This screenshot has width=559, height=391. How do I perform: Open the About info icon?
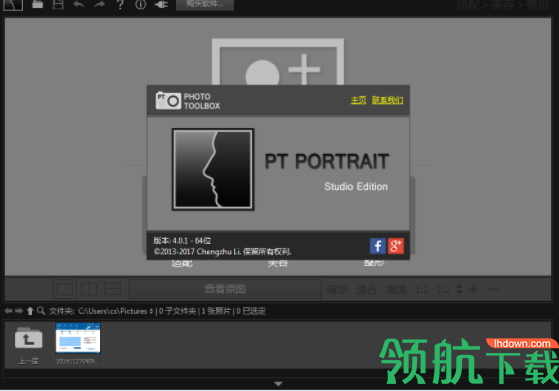click(140, 5)
